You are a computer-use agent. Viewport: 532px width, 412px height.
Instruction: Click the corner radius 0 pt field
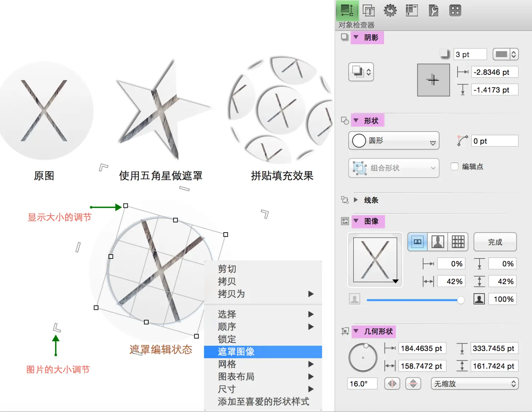pos(495,141)
